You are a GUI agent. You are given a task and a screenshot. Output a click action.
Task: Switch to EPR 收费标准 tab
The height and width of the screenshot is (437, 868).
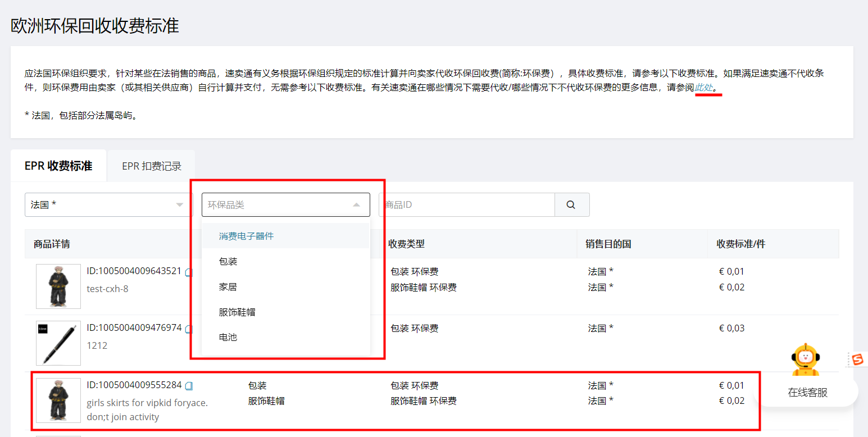58,166
